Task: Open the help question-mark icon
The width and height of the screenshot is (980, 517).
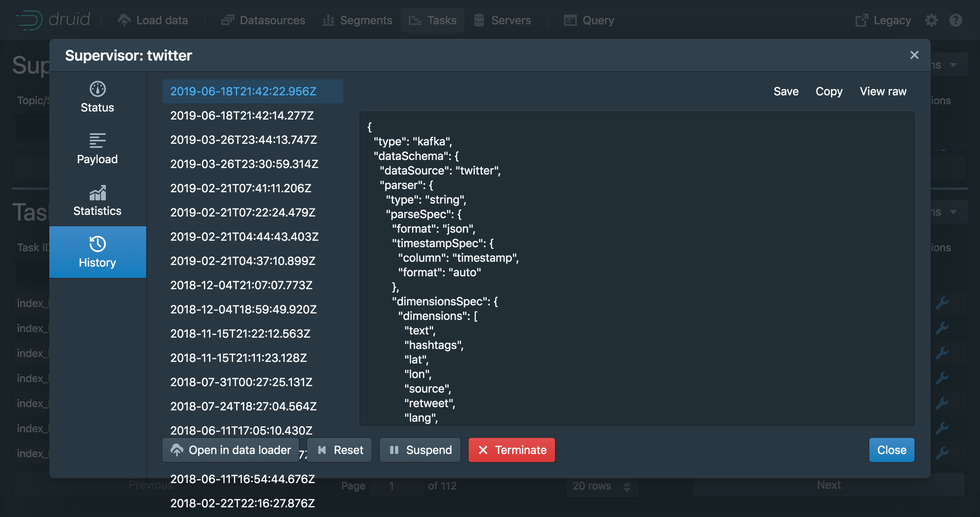Action: [956, 20]
